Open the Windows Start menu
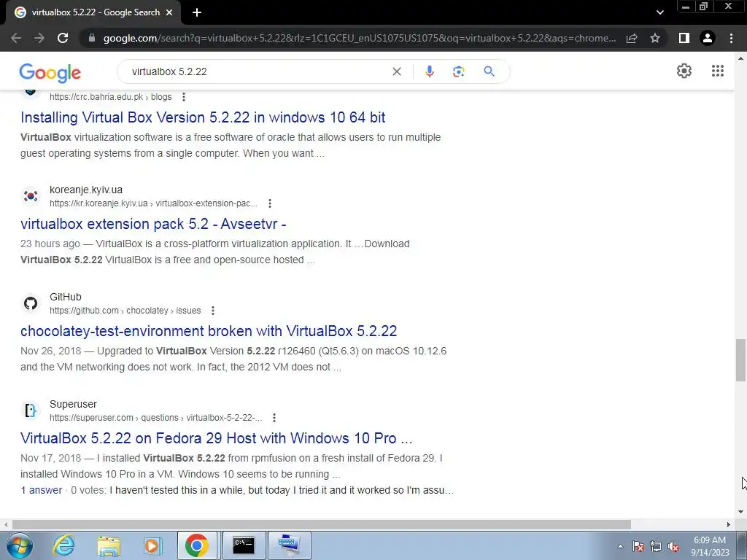 click(19, 545)
